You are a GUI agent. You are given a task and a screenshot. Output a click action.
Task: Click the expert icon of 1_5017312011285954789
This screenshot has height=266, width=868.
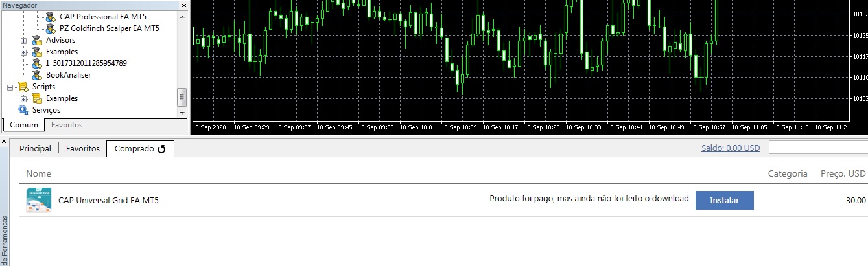click(x=37, y=63)
